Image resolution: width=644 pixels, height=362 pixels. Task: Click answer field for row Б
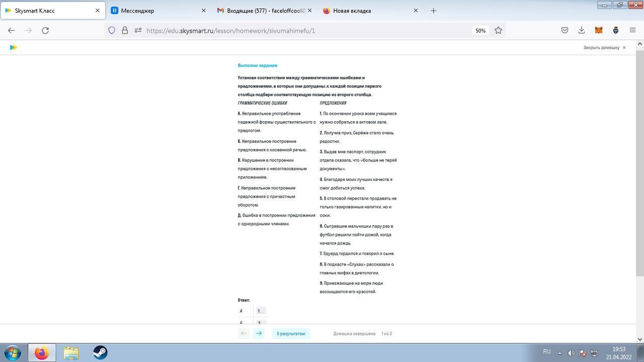[x=261, y=322]
